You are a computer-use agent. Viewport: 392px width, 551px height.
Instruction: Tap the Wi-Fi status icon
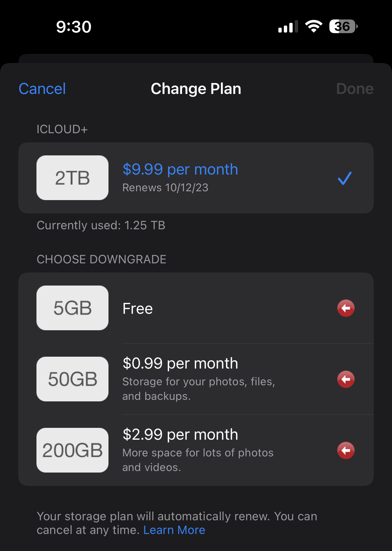click(314, 26)
